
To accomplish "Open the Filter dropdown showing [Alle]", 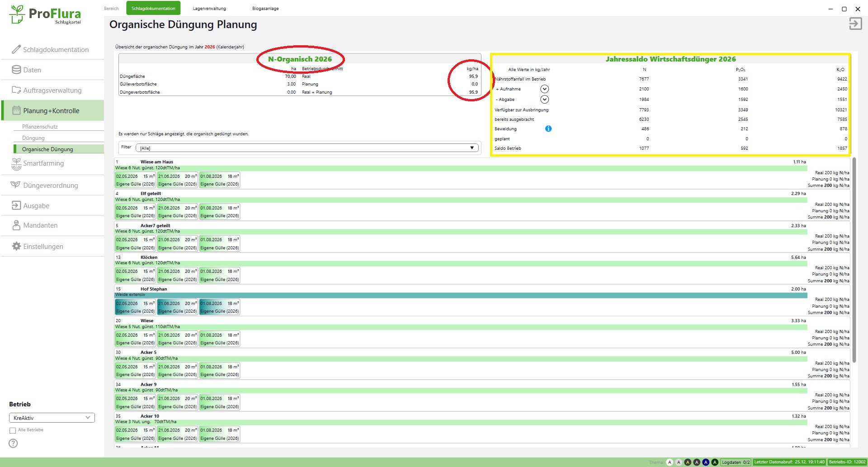I will coord(307,148).
